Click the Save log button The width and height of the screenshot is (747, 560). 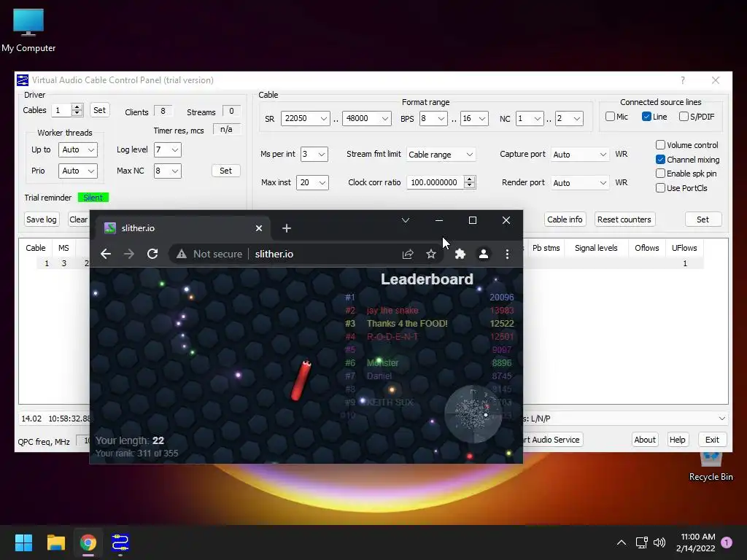(x=42, y=219)
